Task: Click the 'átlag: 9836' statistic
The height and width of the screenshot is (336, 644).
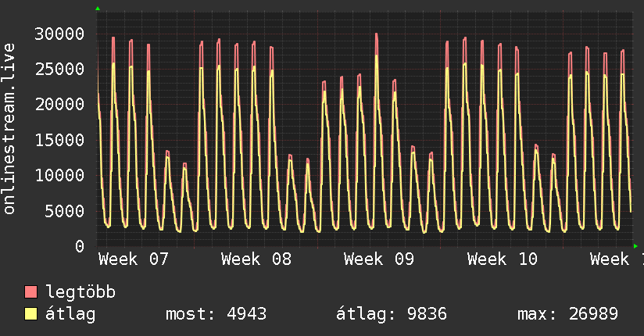Action: coord(392,314)
